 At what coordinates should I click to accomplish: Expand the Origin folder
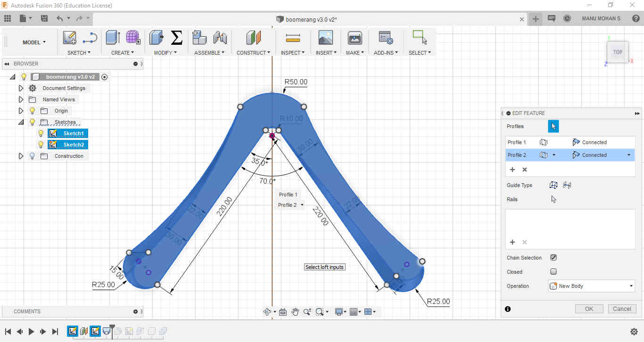coord(21,111)
